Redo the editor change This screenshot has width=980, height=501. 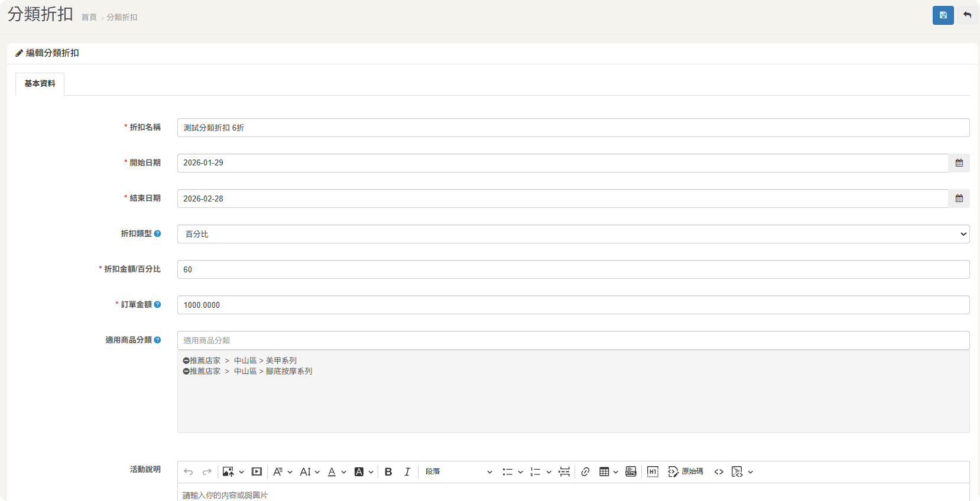click(x=207, y=471)
